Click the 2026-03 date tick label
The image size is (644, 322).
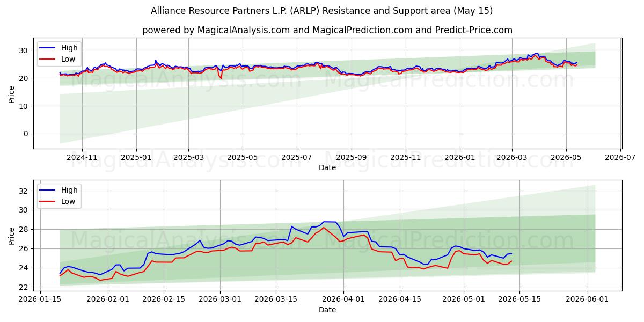512,157
